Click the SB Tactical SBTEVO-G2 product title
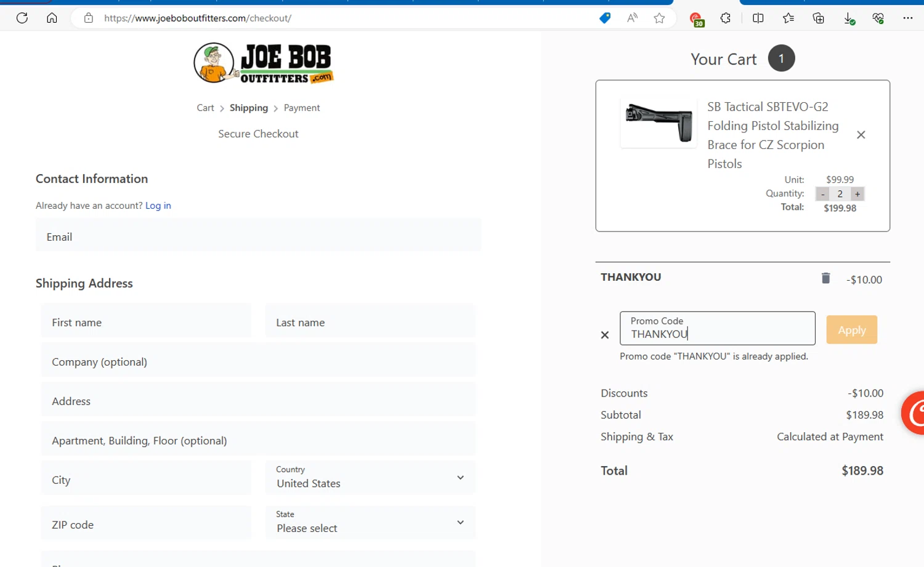This screenshot has width=924, height=567. [x=773, y=135]
